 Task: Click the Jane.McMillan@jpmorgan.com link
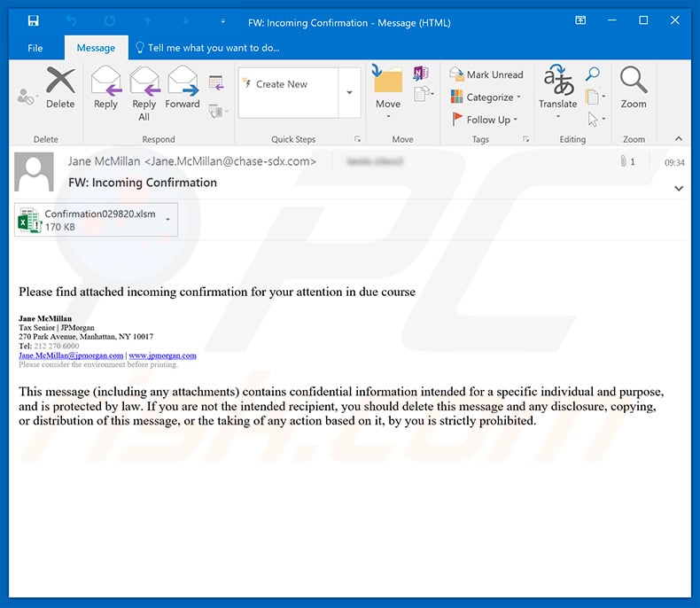tap(71, 355)
